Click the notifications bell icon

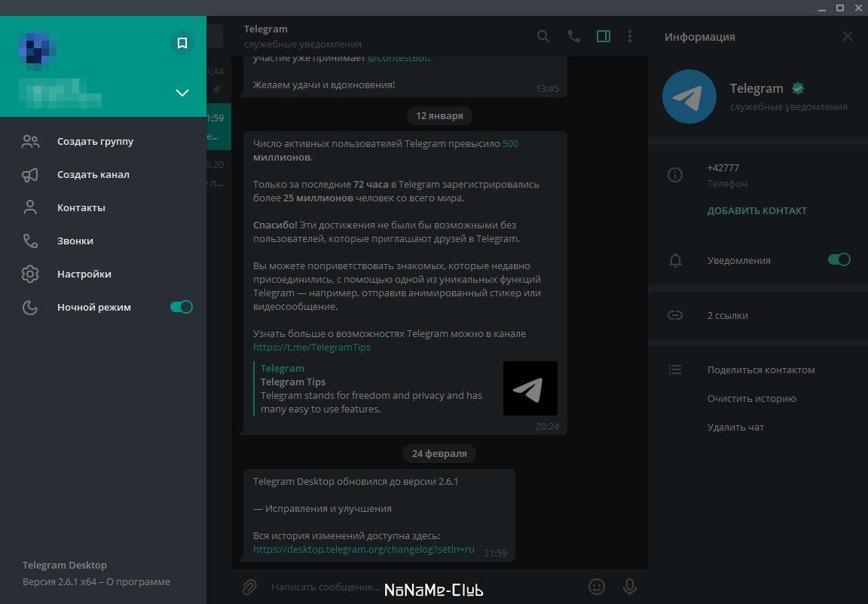coord(675,260)
